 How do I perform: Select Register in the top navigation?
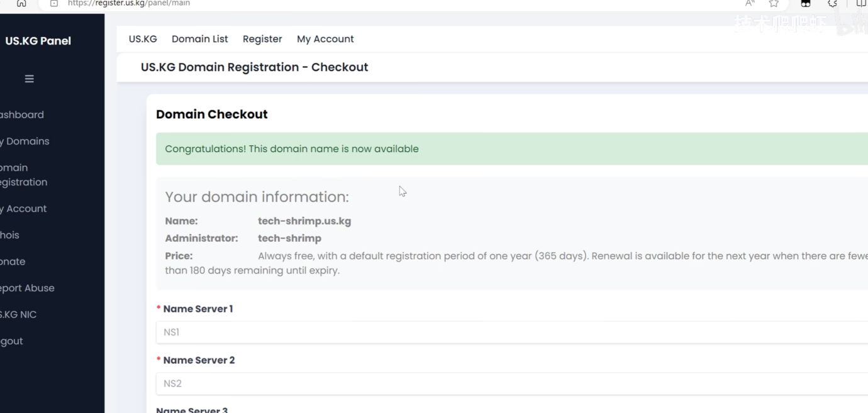(262, 39)
